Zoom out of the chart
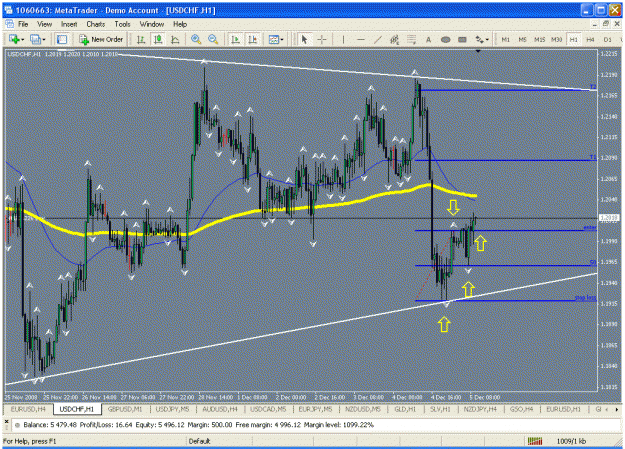Image resolution: width=625 pixels, height=449 pixels. click(x=213, y=39)
